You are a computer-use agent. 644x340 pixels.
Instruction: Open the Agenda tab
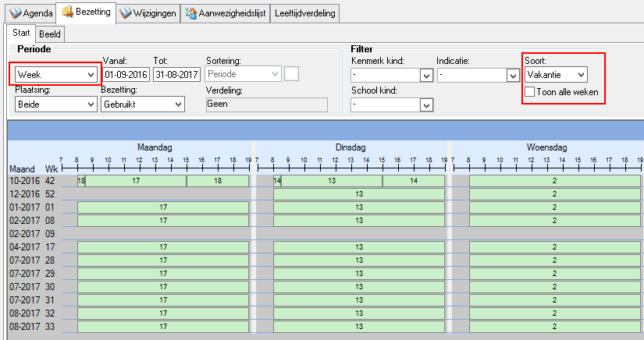coord(29,13)
